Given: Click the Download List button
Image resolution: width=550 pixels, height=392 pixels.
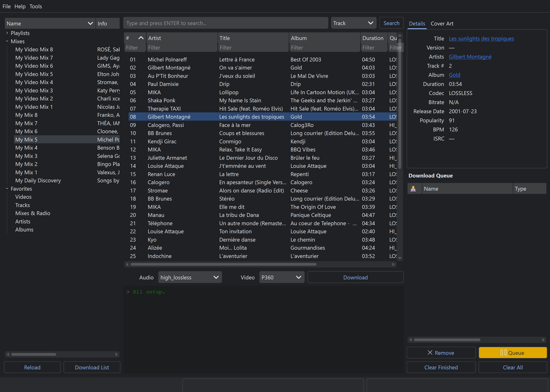Looking at the screenshot, I should [x=92, y=367].
